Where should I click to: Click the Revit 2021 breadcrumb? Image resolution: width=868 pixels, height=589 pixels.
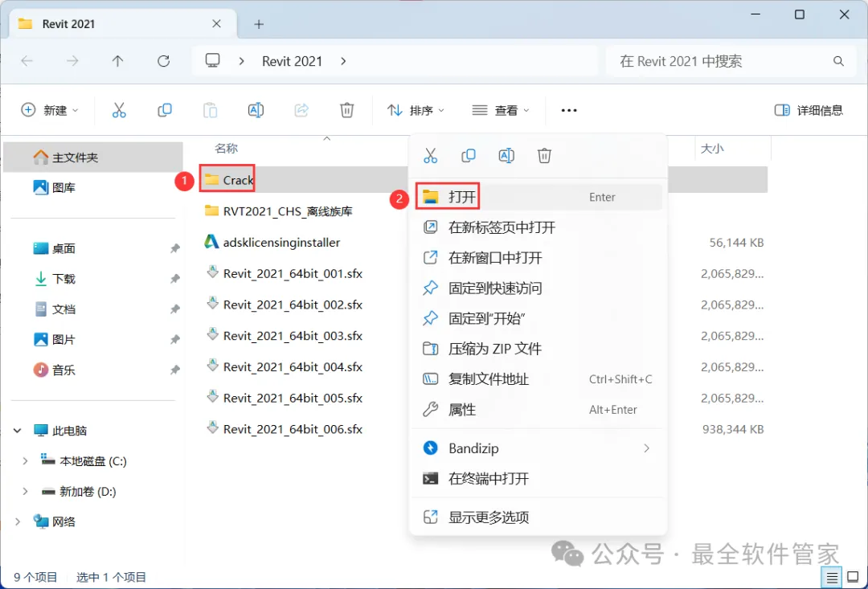click(293, 61)
